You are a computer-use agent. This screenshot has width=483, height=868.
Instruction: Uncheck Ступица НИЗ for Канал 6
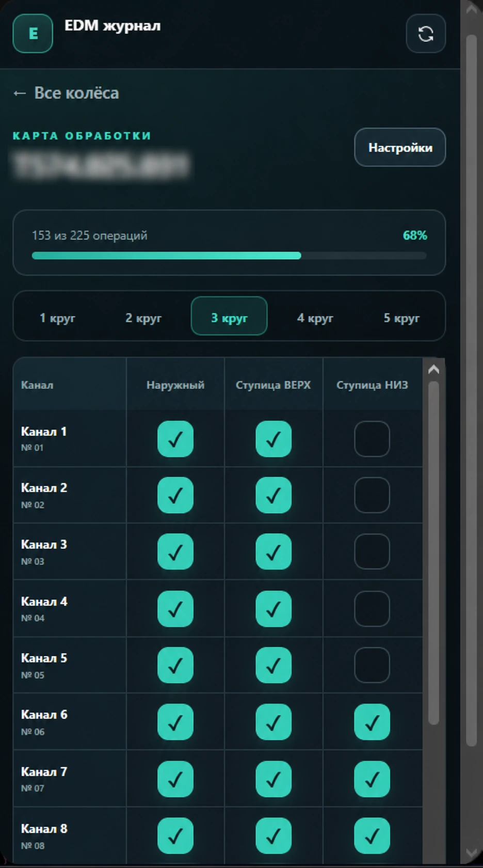372,722
